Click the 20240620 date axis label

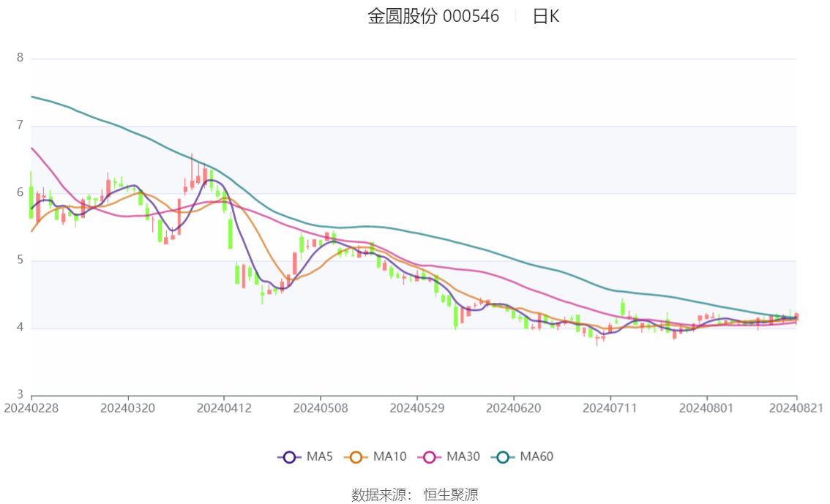pos(514,408)
